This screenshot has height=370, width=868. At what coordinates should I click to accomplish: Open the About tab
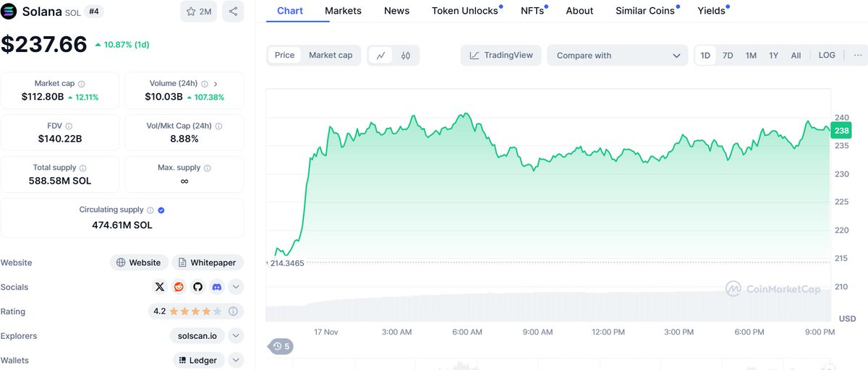(x=579, y=11)
